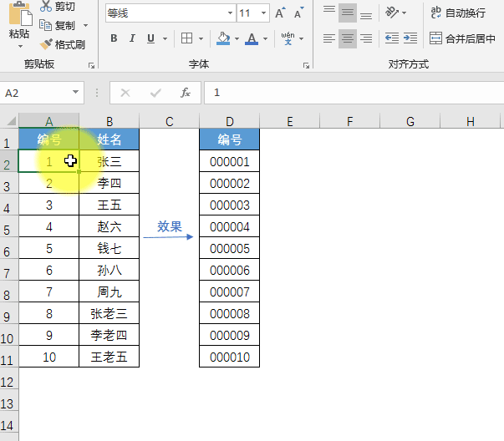The height and width of the screenshot is (441, 504).
Task: Expand font color dropdown arrow
Action: click(x=265, y=39)
